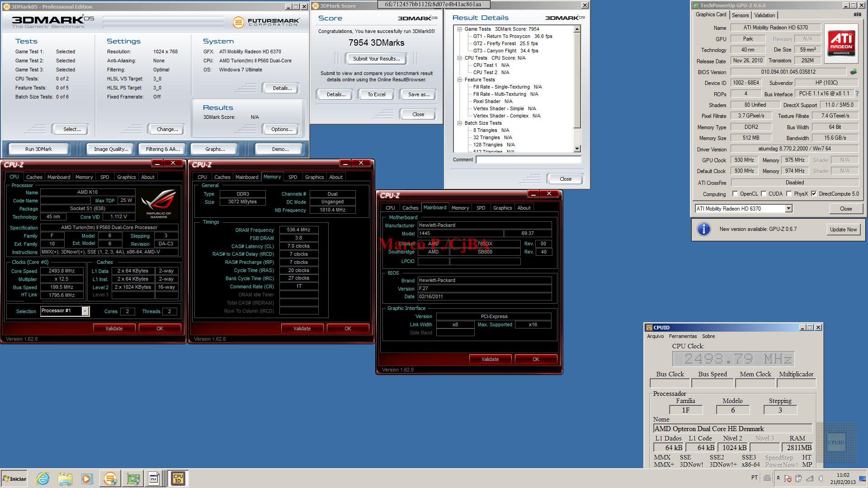Take a GPU-Z screenshot with the camera icon
This screenshot has width=868, height=488.
pos(857,14)
